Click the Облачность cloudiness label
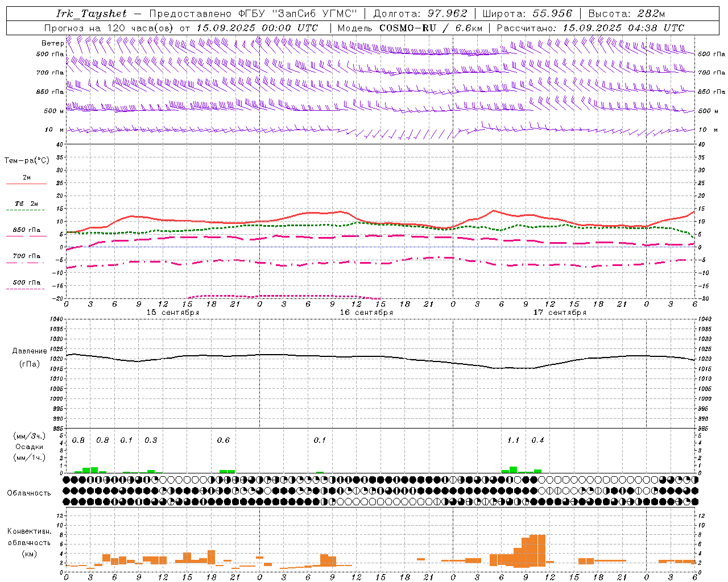The height and width of the screenshot is (582, 728). (29, 493)
